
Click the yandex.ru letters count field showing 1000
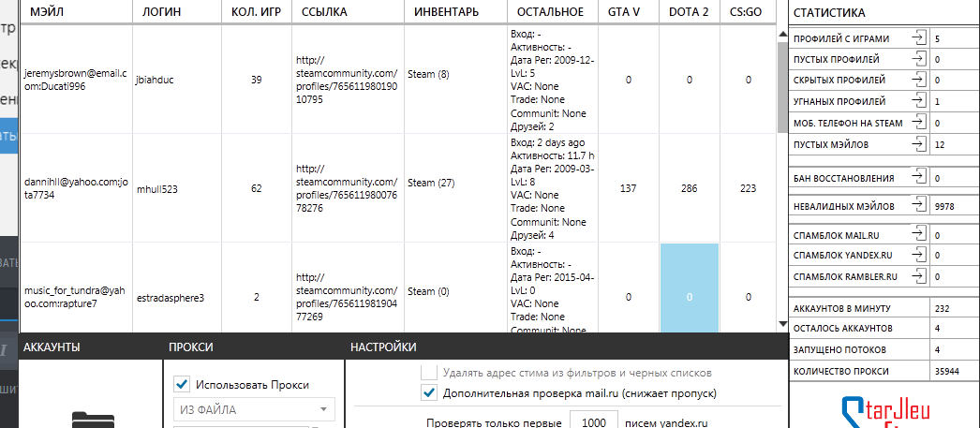[594, 422]
